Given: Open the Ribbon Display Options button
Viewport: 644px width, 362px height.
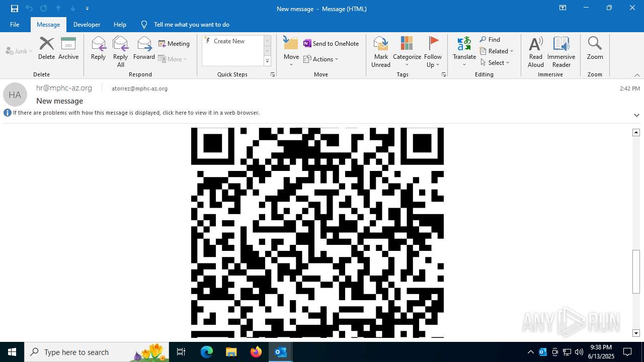Looking at the screenshot, I should 562,8.
